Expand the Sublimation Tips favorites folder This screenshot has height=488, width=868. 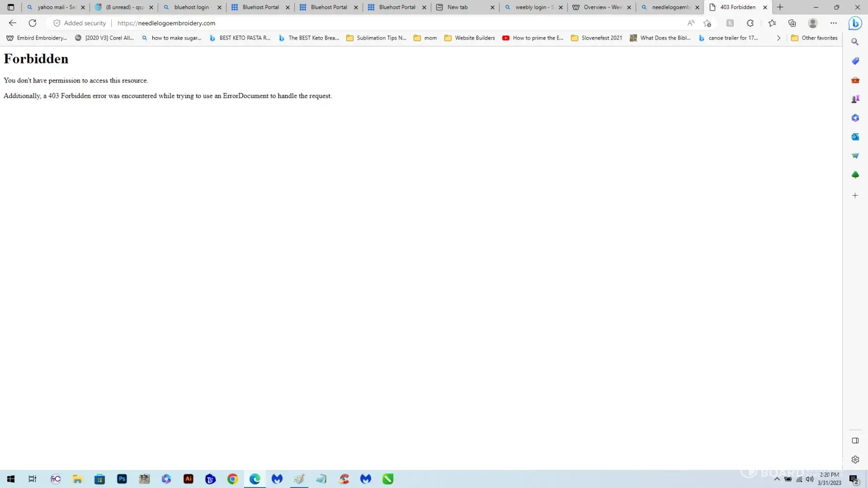pos(376,38)
